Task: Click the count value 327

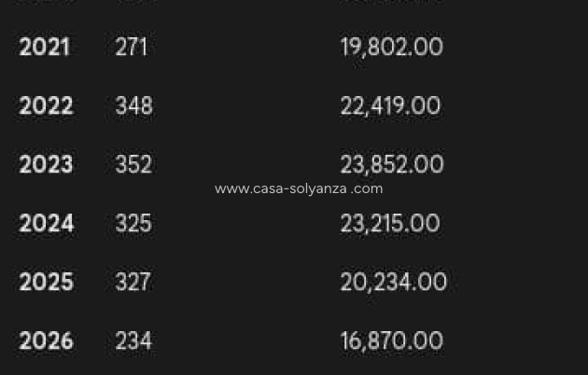Action: (x=133, y=282)
